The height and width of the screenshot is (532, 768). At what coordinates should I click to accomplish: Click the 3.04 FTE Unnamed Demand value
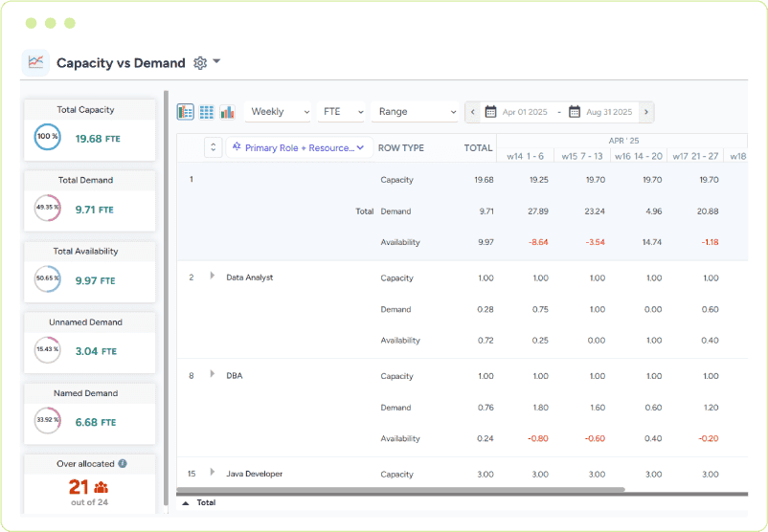[96, 351]
